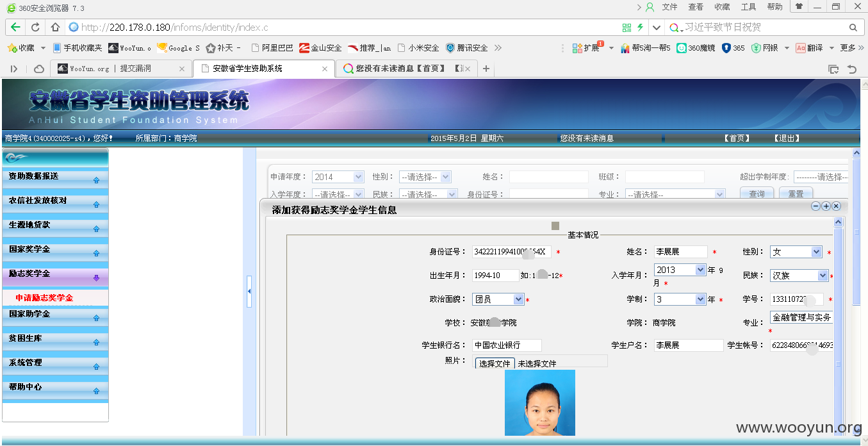Click the user account icon in title bar
868x446 pixels.
coord(650,7)
